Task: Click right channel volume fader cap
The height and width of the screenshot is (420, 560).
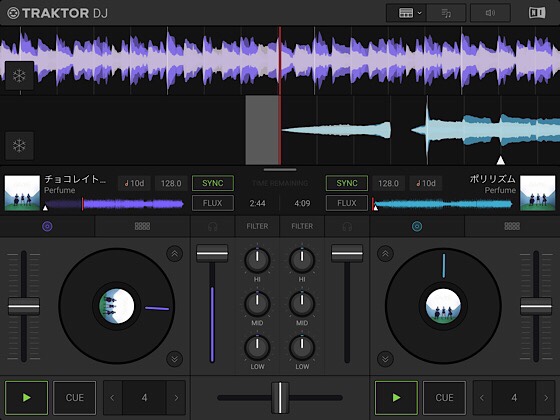Action: pyautogui.click(x=347, y=253)
